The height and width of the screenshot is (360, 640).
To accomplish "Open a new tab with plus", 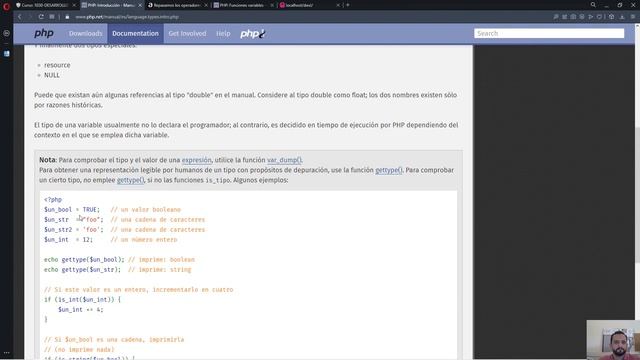I will coord(348,5).
